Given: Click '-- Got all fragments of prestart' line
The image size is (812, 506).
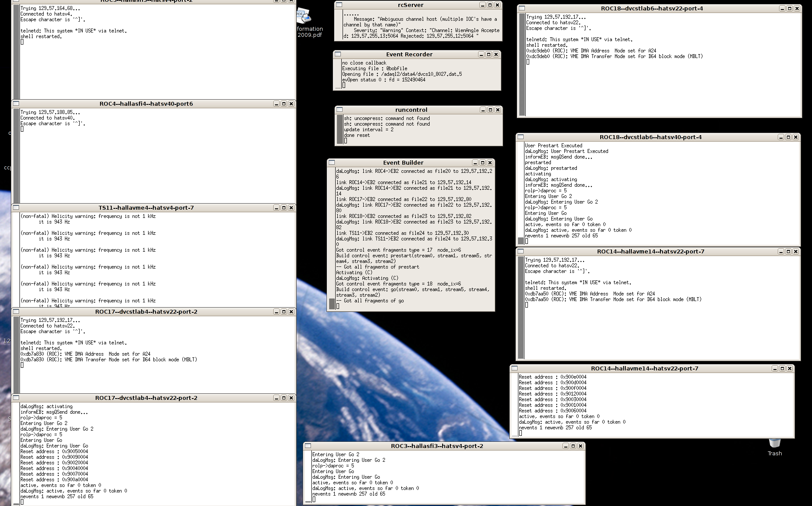Looking at the screenshot, I should [378, 267].
